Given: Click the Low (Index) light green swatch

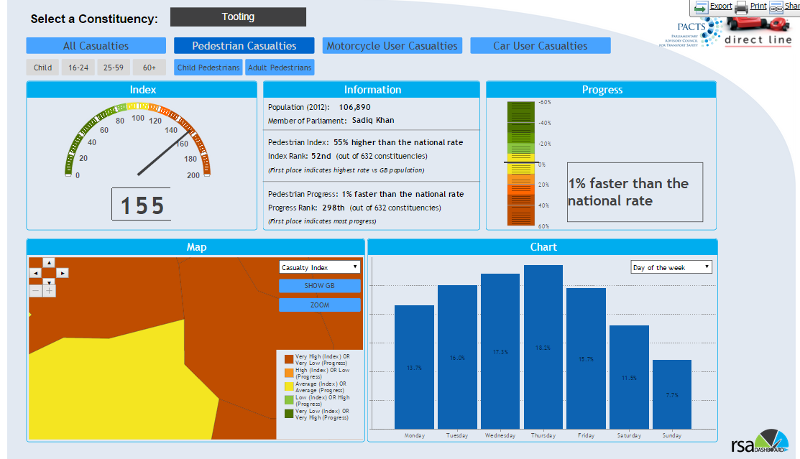Looking at the screenshot, I should (289, 400).
